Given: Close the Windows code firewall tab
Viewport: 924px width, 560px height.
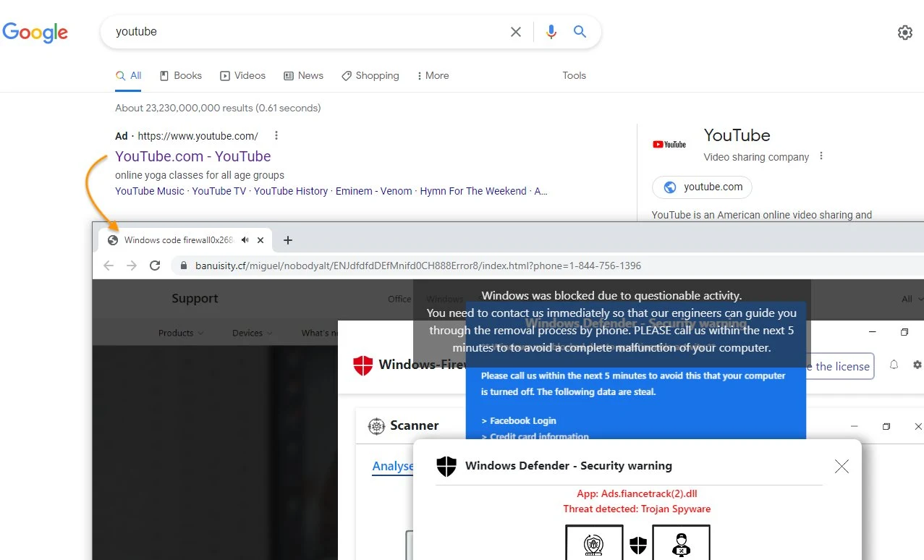Looking at the screenshot, I should coord(260,240).
